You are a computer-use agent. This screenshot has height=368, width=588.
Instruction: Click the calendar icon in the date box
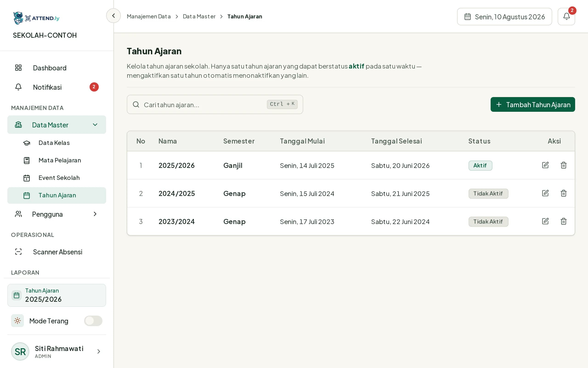pos(467,17)
